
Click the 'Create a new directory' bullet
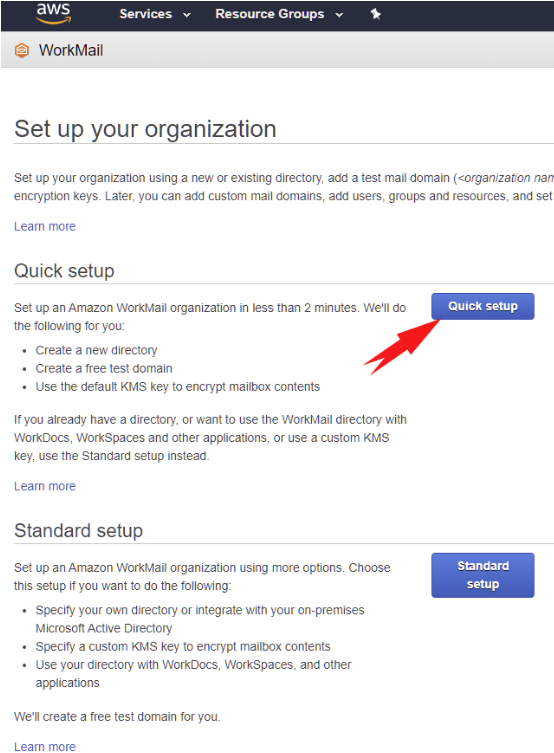[96, 350]
